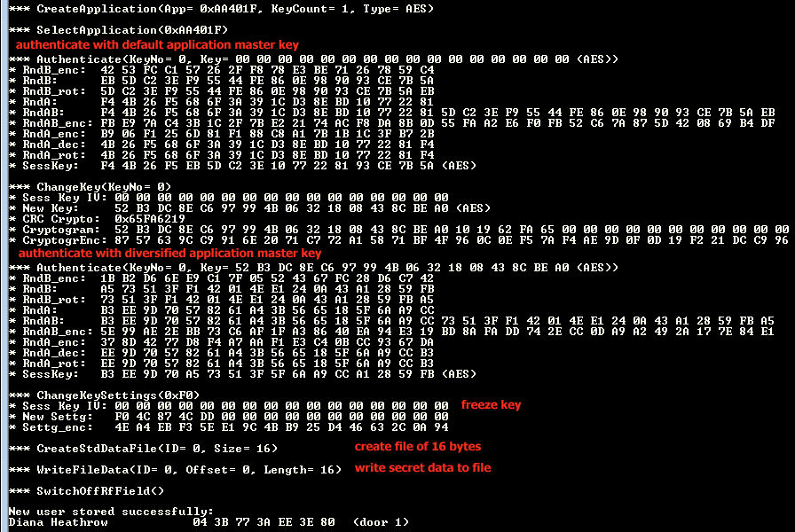Click the first SessKey output row
Screen dimensions: 795x532
pyautogui.click(x=243, y=166)
